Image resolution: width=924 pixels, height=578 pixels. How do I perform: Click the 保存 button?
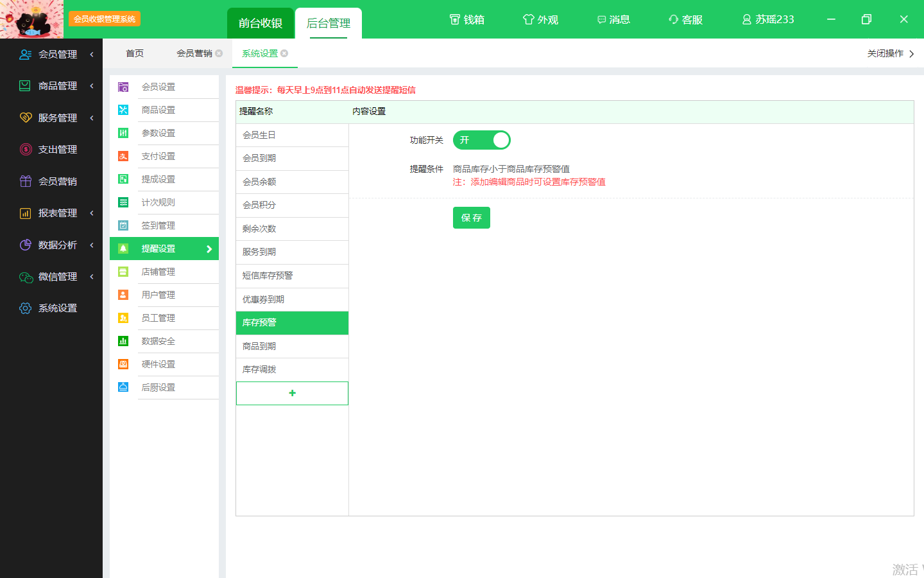point(472,218)
